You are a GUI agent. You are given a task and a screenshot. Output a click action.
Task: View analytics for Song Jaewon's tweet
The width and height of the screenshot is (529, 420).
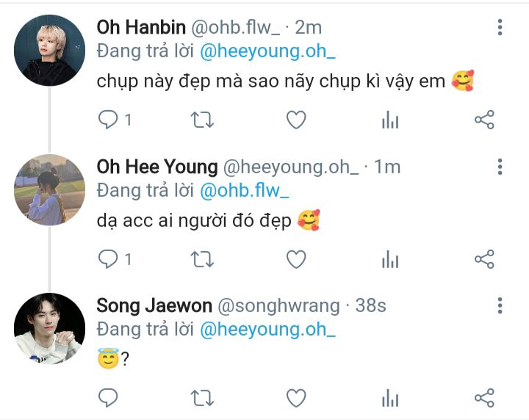[x=390, y=398]
